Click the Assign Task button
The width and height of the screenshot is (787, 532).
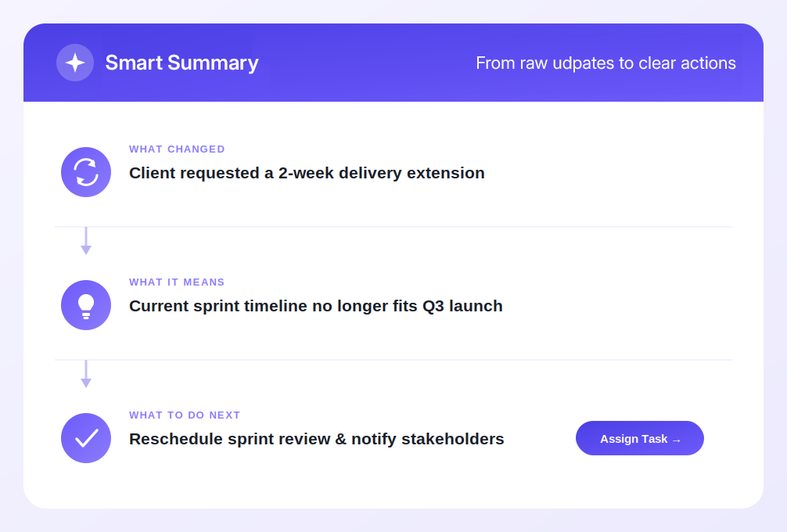[639, 438]
